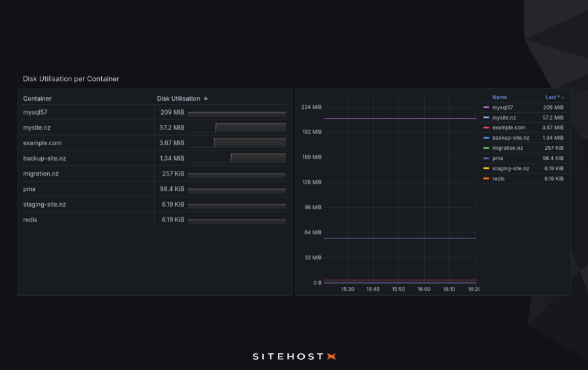Image resolution: width=588 pixels, height=370 pixels.
Task: Click the redis 6.19 KiB table cell
Action: 173,219
